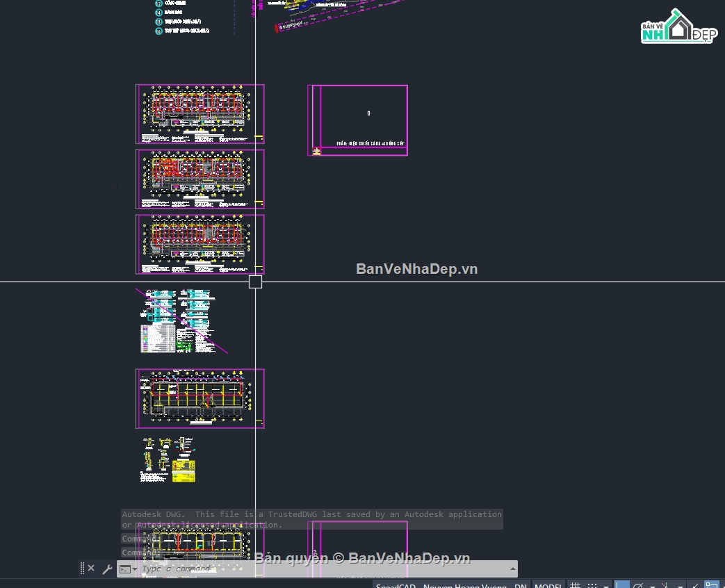Switch to MODEL space button
Image resolution: width=725 pixels, height=588 pixels.
coord(548,585)
